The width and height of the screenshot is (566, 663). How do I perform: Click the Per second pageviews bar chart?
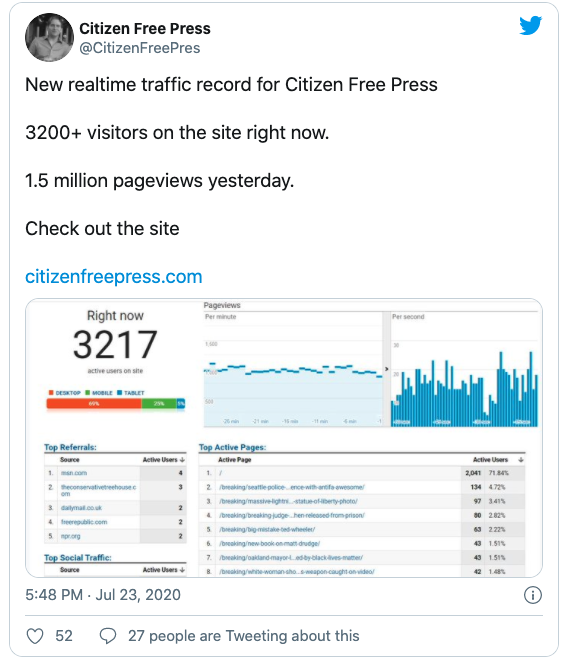pyautogui.click(x=464, y=370)
